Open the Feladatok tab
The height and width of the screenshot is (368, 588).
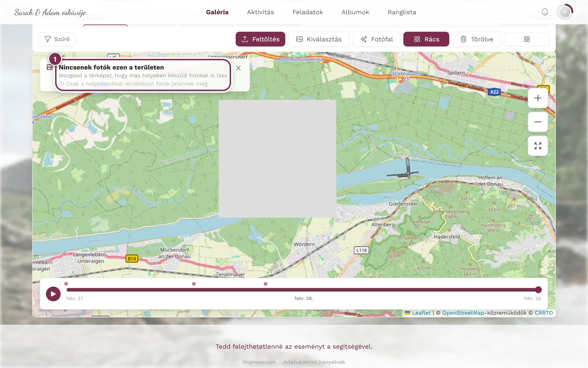coord(308,12)
